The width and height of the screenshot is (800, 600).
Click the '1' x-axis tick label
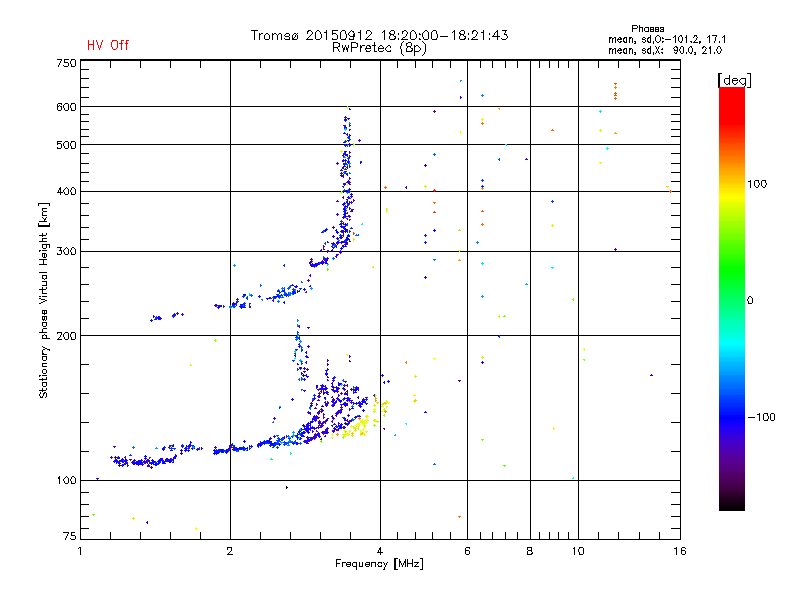(80, 551)
